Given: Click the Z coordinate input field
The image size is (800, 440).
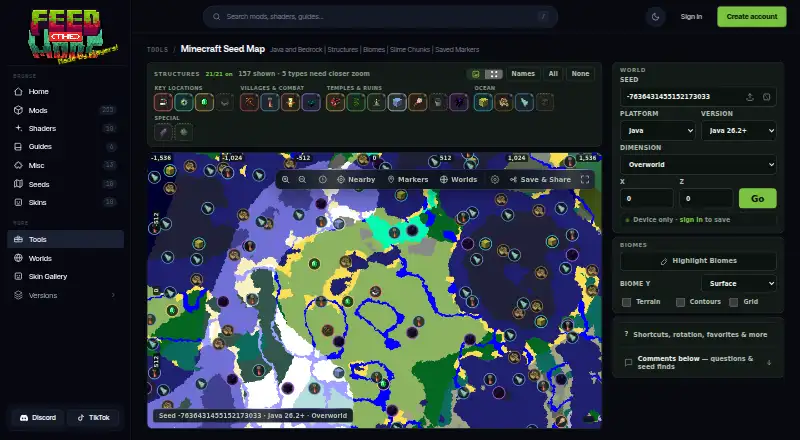Looking at the screenshot, I should pyautogui.click(x=706, y=199).
